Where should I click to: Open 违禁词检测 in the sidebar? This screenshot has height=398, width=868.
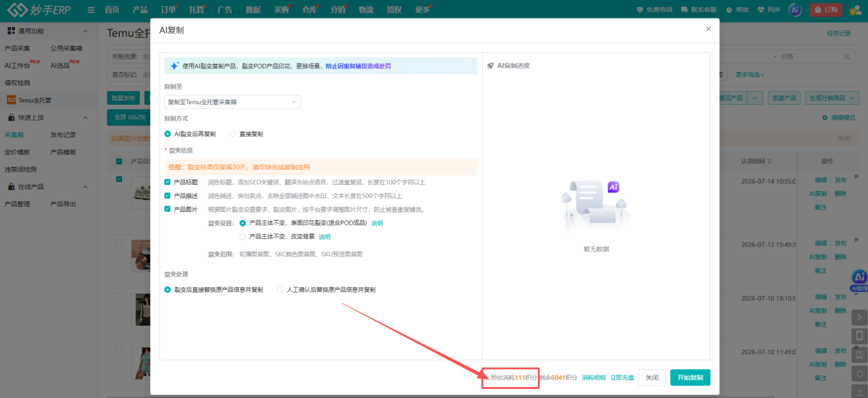coord(21,169)
